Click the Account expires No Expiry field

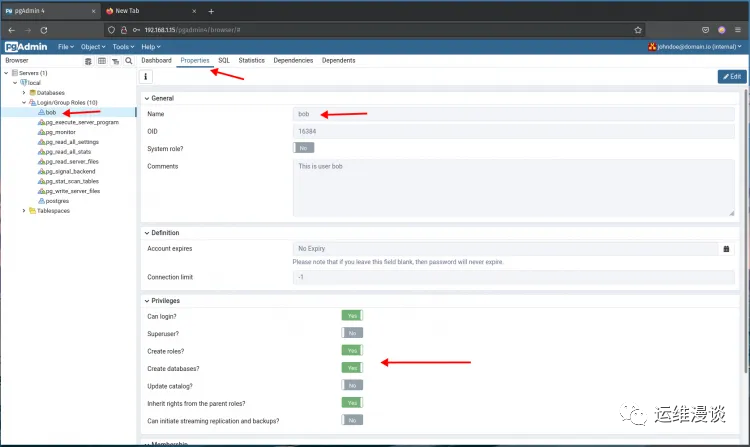click(505, 249)
